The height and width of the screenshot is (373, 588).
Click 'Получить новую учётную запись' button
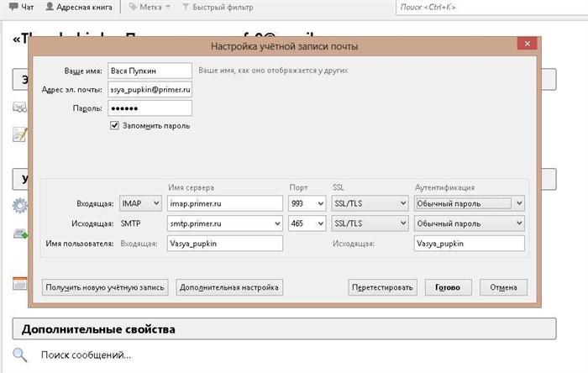coord(105,287)
